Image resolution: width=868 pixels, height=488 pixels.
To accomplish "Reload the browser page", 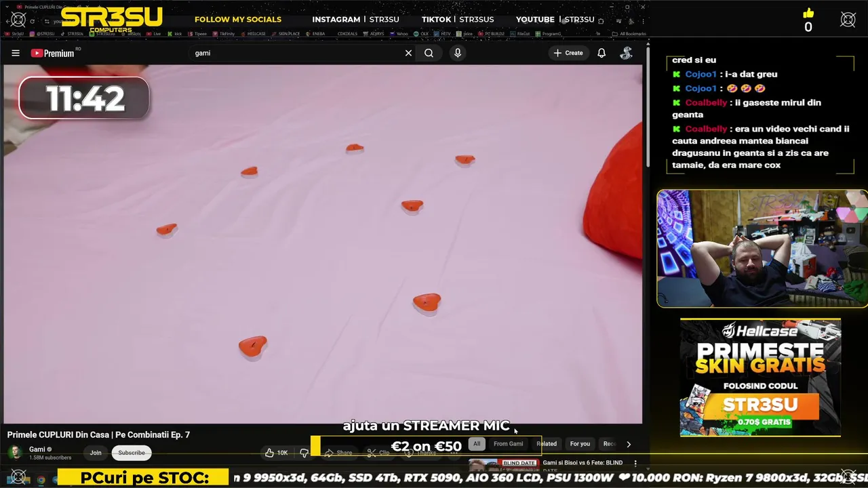I will coord(32,21).
